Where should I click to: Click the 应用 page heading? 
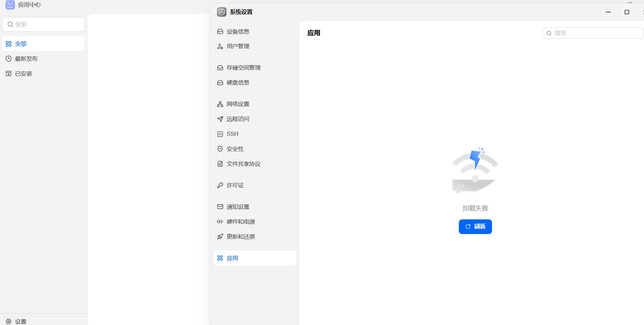[x=314, y=33]
